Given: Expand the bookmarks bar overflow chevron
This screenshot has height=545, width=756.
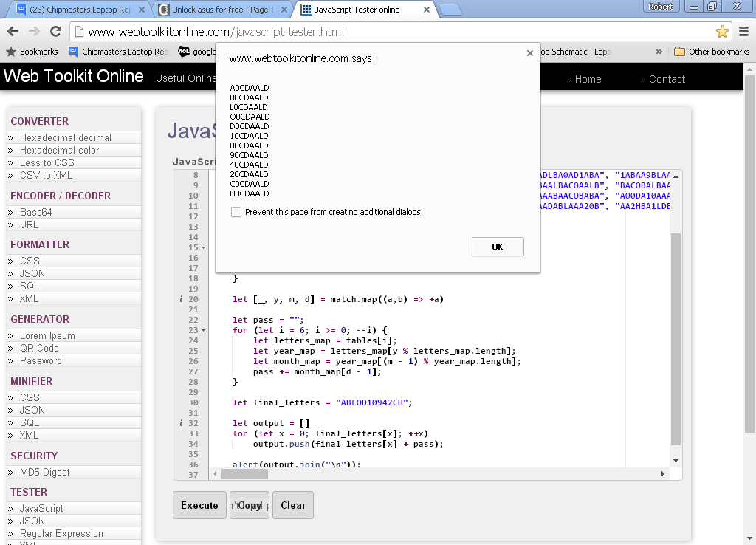Looking at the screenshot, I should tap(659, 52).
